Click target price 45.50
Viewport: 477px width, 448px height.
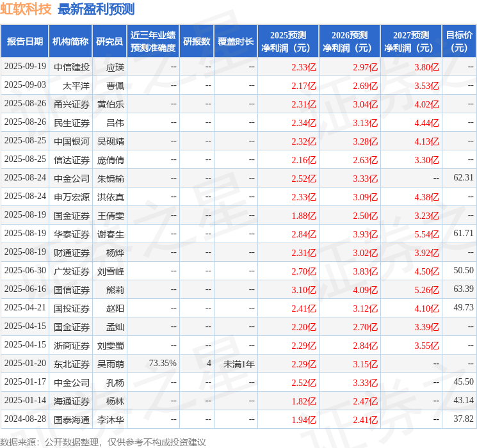point(464,381)
